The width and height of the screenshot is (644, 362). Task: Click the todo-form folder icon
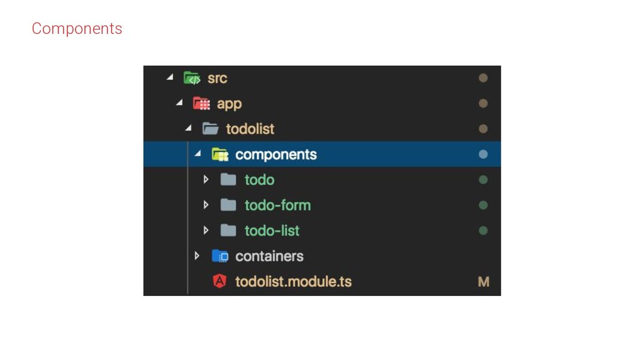tap(228, 205)
